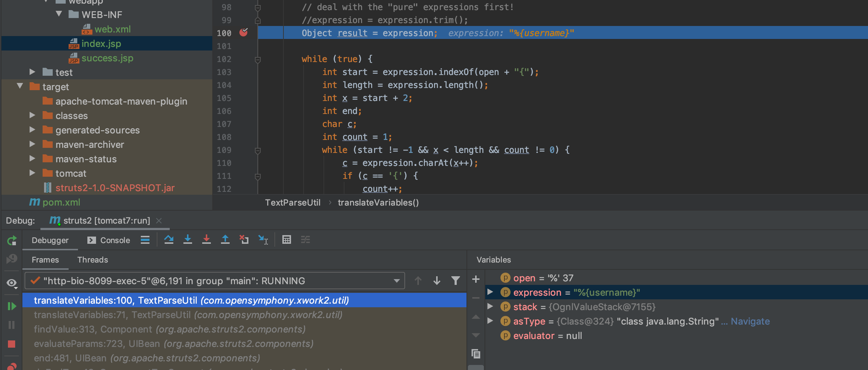Click the Step Over debugger icon
Image resolution: width=868 pixels, height=370 pixels.
click(169, 239)
